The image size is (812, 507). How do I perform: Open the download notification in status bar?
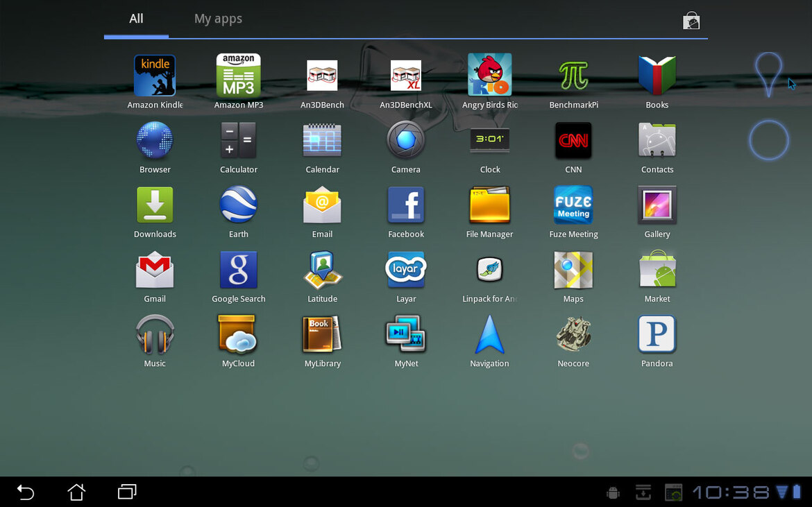(x=643, y=492)
